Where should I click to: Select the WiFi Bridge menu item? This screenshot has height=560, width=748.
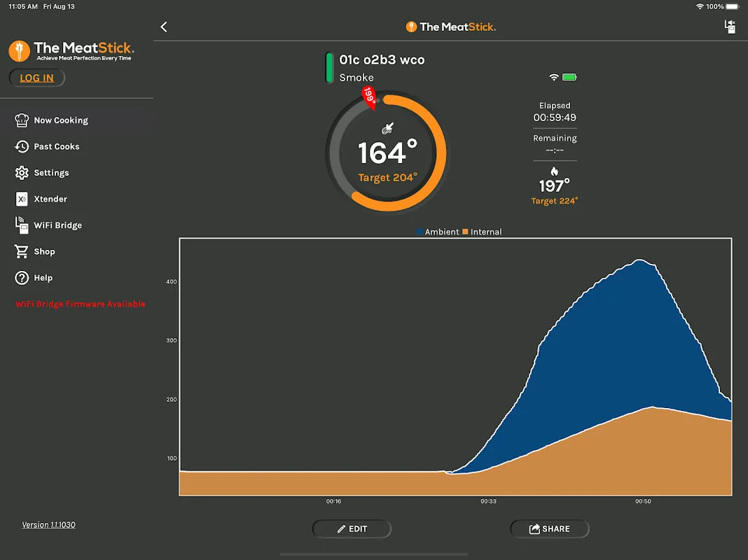click(58, 225)
